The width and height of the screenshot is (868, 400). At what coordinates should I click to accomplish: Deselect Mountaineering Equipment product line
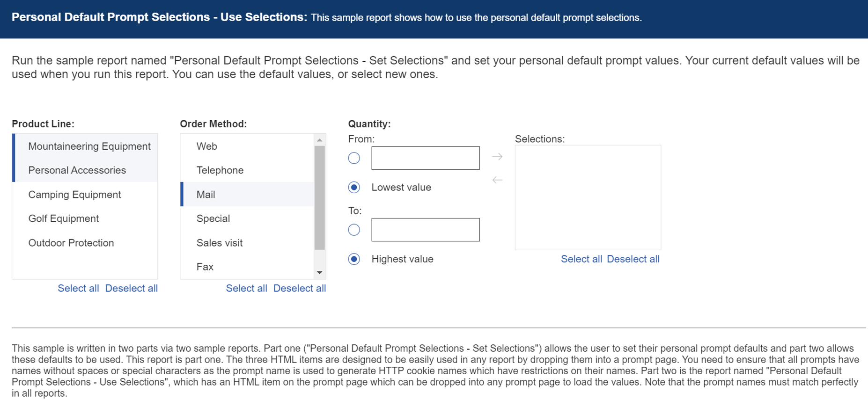click(x=89, y=146)
